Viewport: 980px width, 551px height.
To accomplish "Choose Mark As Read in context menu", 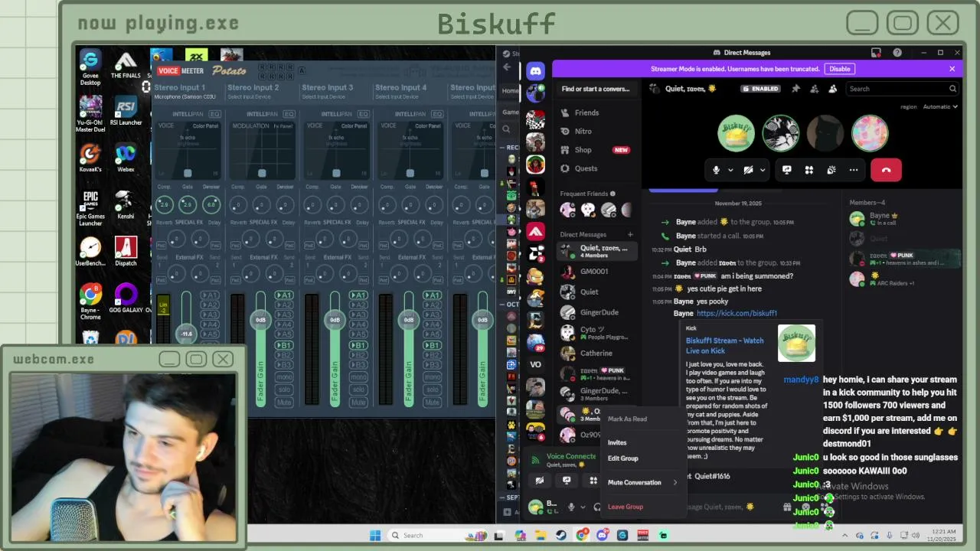I will pyautogui.click(x=627, y=419).
